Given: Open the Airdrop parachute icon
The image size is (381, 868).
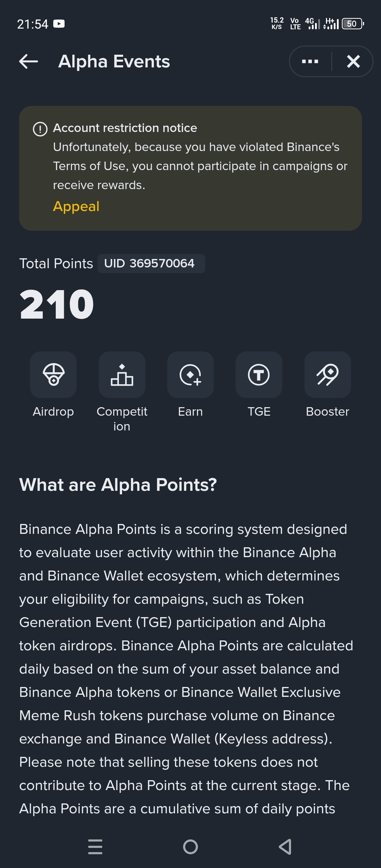Looking at the screenshot, I should pos(53,375).
